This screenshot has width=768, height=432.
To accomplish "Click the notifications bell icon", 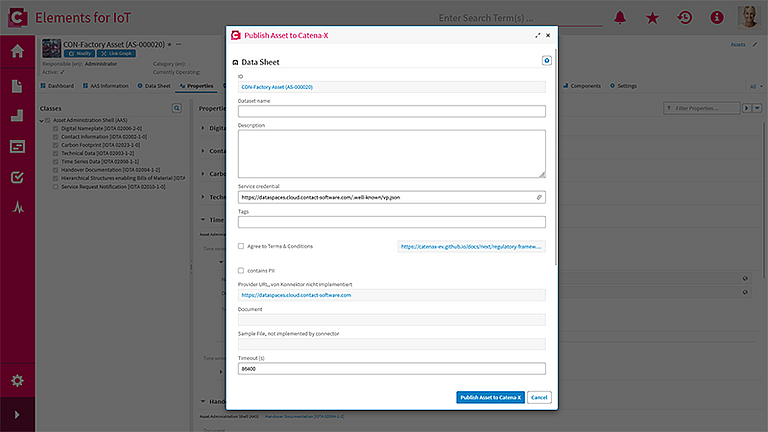I will [620, 18].
